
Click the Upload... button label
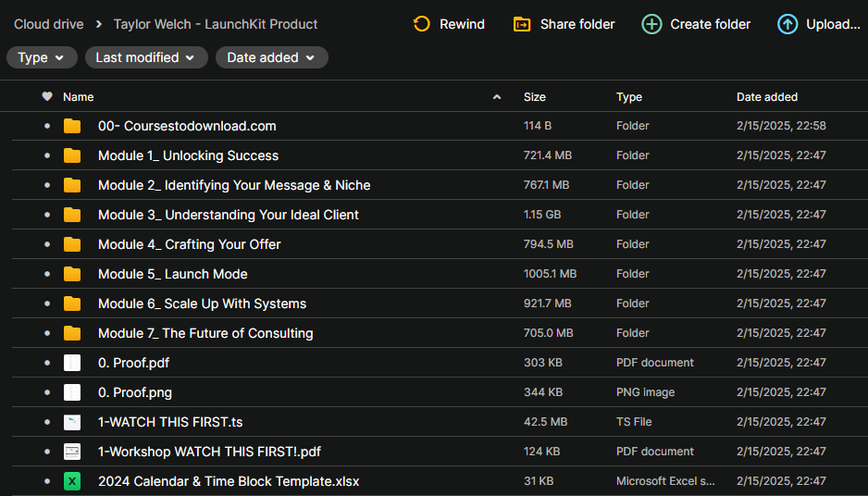pyautogui.click(x=833, y=24)
